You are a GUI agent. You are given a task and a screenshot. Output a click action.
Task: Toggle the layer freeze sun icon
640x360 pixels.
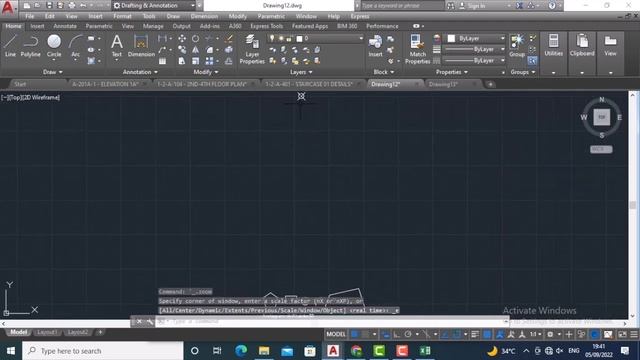[281, 38]
